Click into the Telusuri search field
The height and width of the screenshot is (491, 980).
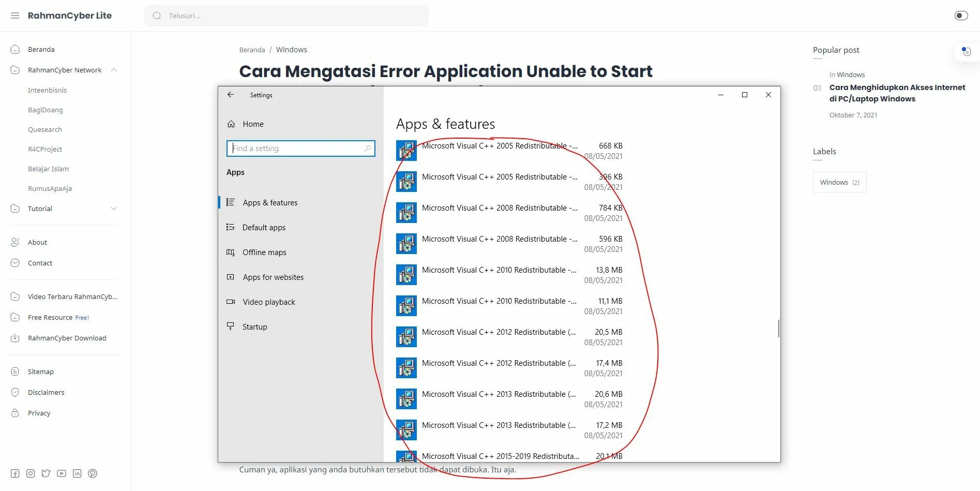click(x=287, y=16)
